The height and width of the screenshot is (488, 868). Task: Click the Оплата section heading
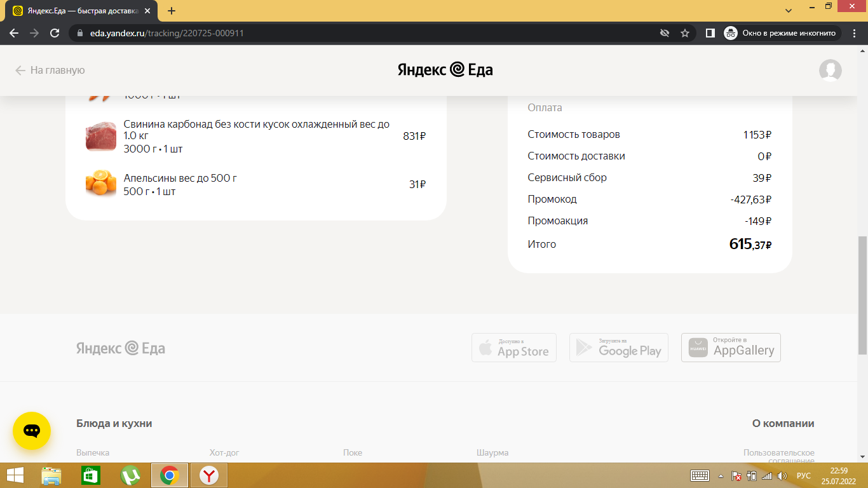pos(545,108)
